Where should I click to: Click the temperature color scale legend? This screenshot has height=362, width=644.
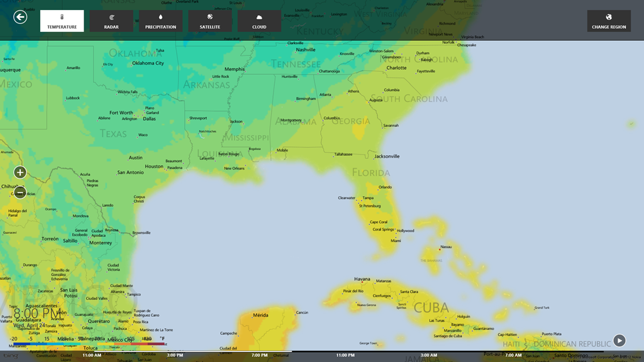88,344
